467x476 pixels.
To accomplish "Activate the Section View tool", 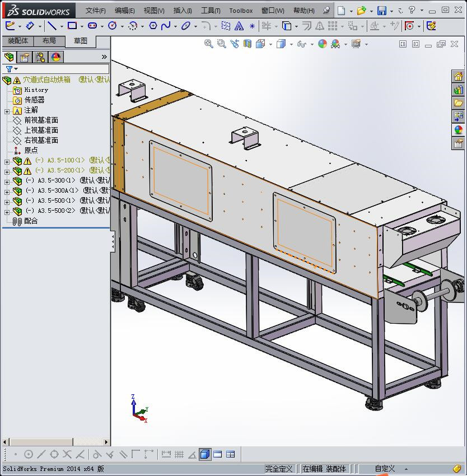I will tap(247, 44).
